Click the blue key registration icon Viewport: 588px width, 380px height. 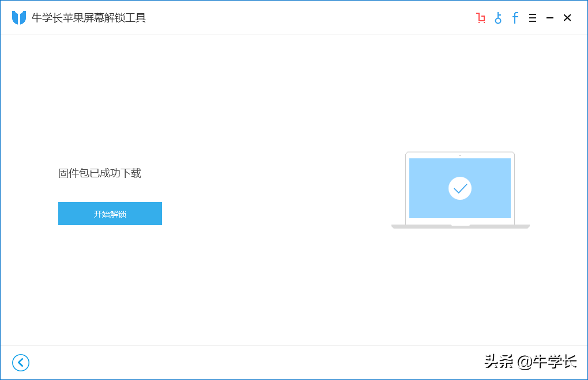tap(498, 18)
